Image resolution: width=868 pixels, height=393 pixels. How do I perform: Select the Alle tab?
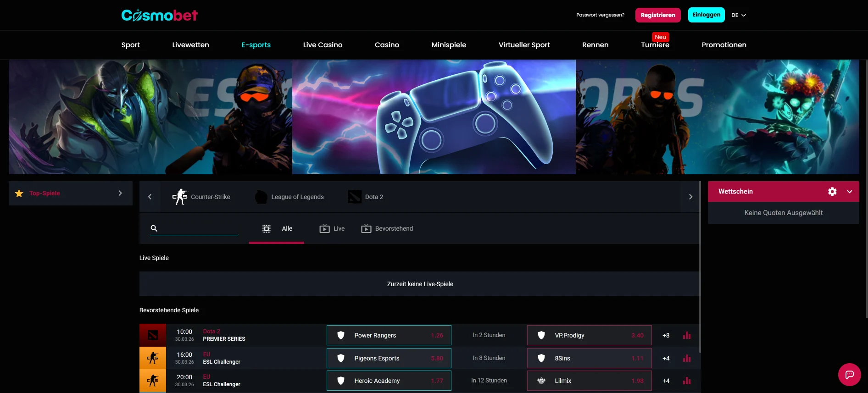click(277, 228)
